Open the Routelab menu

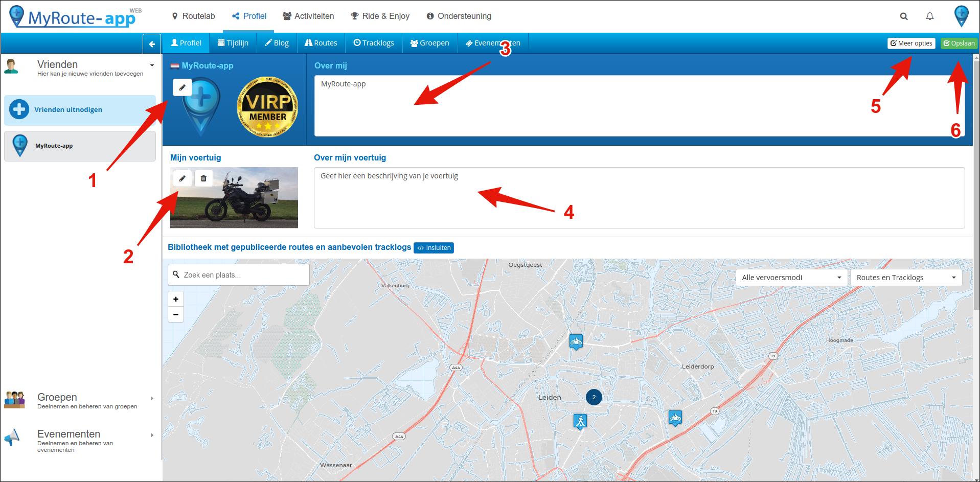(x=193, y=16)
